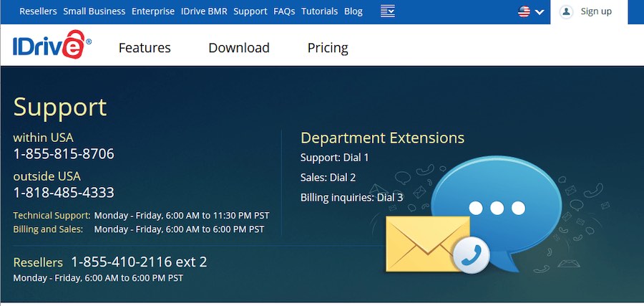
Task: Click the Department Extensions heading
Action: point(382,138)
